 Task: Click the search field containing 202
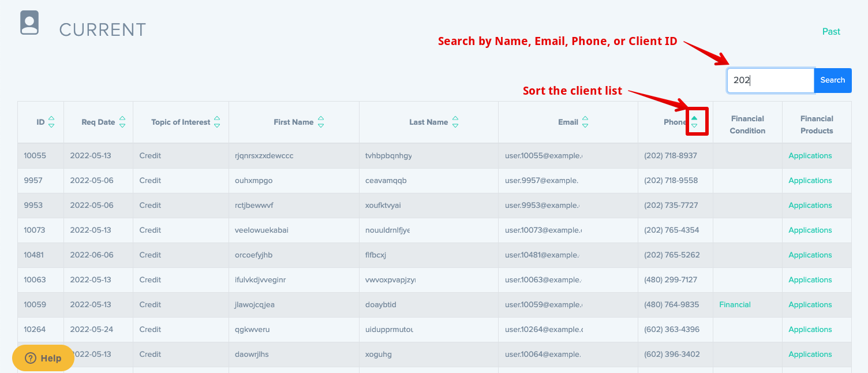[x=770, y=80]
